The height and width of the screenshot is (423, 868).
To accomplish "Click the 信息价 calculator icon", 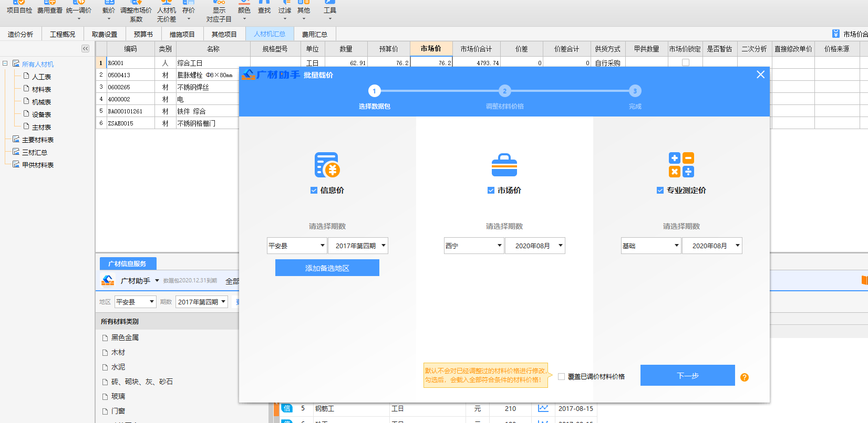I will (x=327, y=165).
